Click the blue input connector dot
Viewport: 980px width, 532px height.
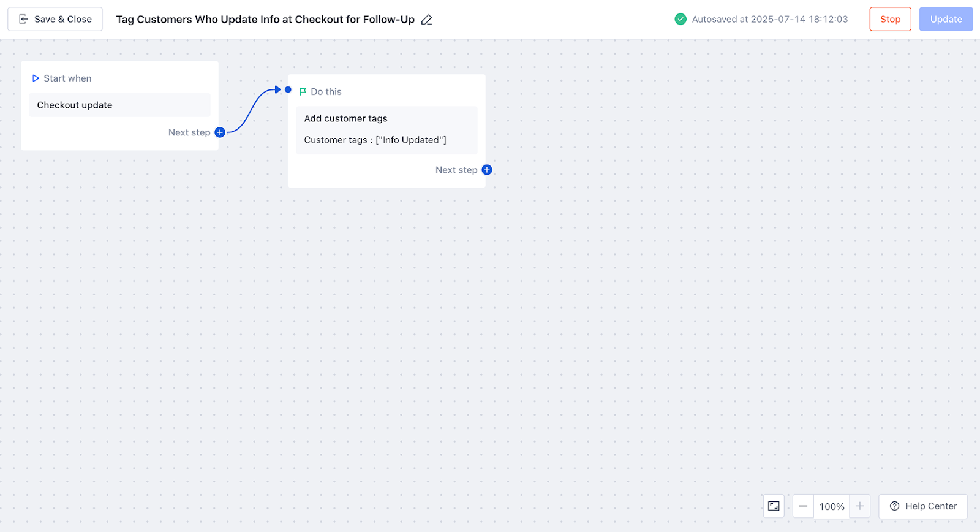(288, 89)
